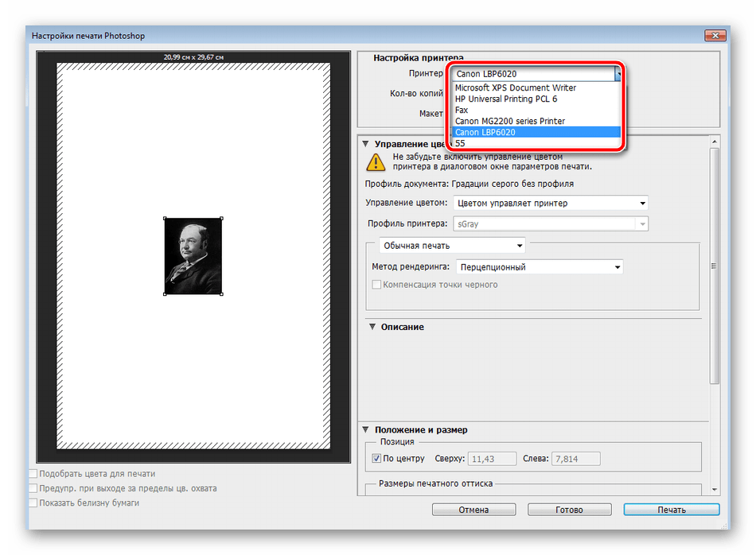Enable Подобрать цвета для печати checkbox
Viewport: 756px width, 555px height.
point(33,474)
